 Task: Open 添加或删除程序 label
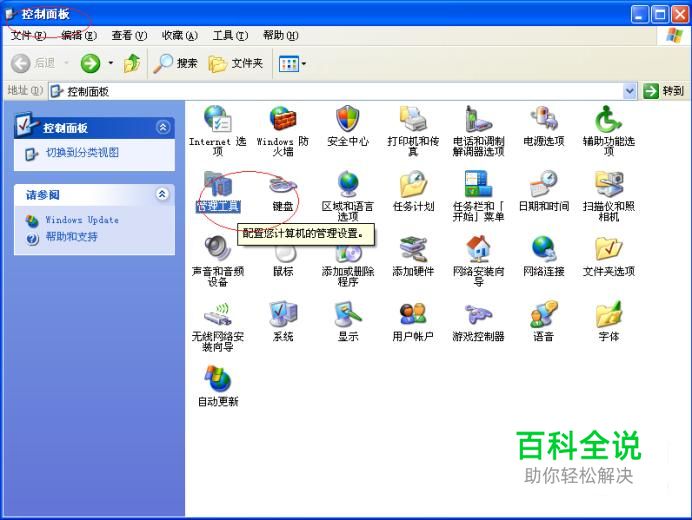[x=348, y=277]
